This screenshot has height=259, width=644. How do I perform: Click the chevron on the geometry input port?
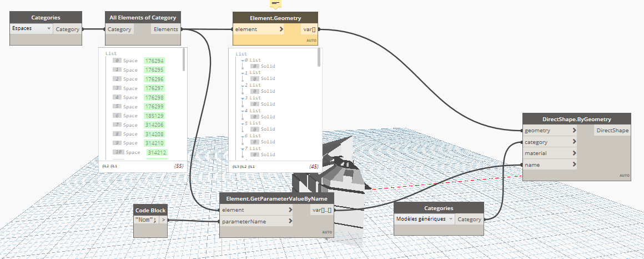[574, 131]
